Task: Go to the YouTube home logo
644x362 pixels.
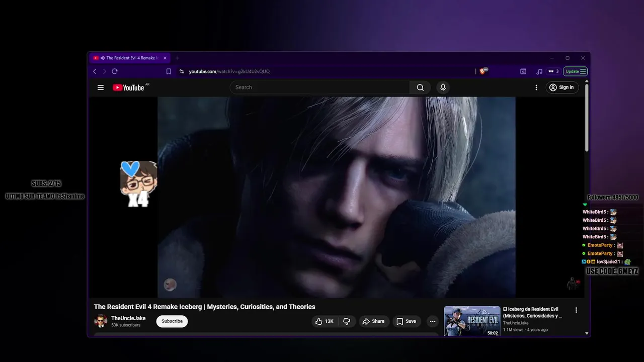Action: coord(129,87)
